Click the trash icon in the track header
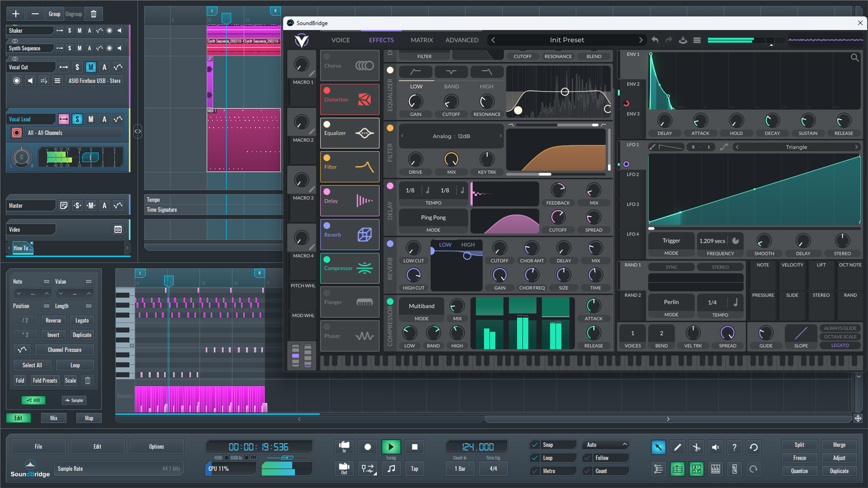Screen dimensions: 868x488 [94, 14]
